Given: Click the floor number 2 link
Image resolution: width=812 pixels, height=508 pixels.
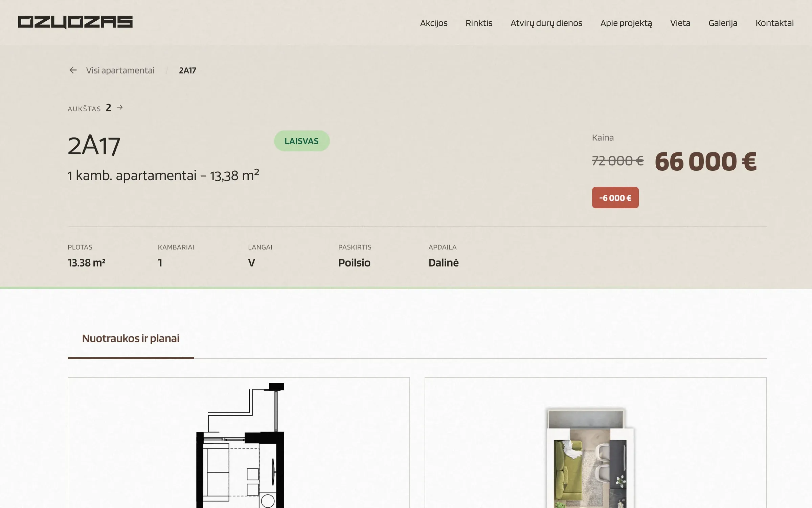Looking at the screenshot, I should pos(108,108).
